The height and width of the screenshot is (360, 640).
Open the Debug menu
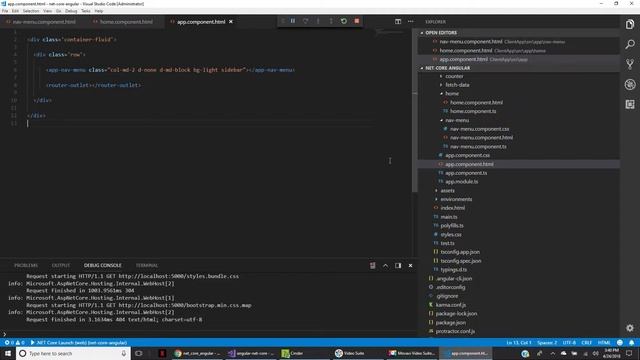point(71,11)
